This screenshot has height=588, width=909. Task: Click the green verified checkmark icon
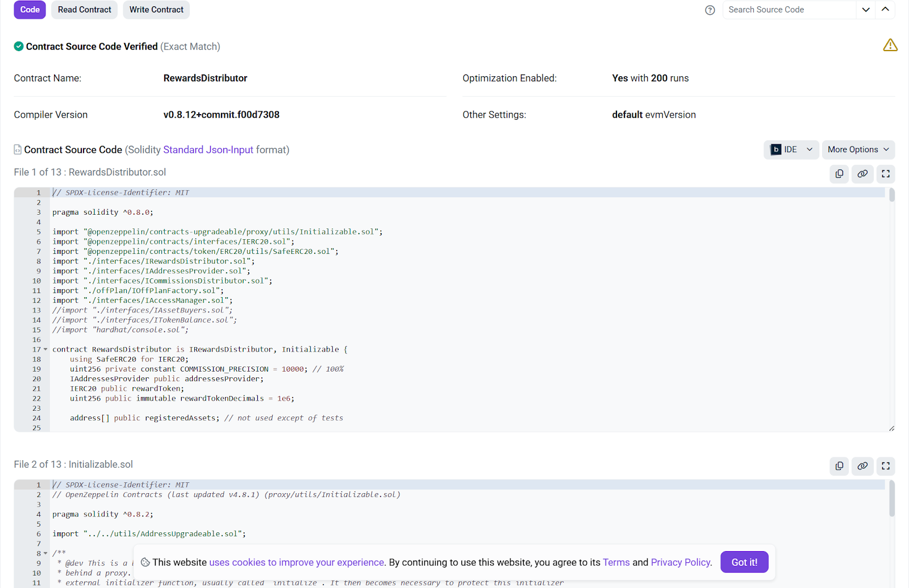pos(19,46)
